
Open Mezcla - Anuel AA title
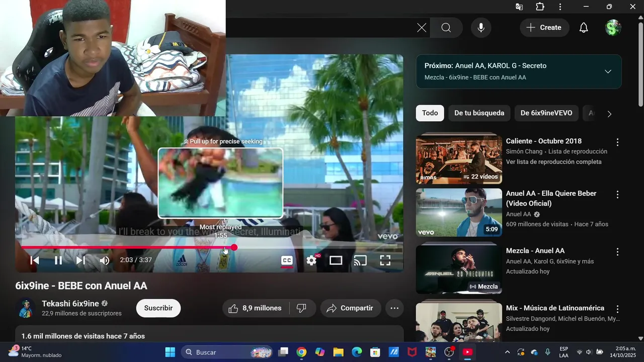tap(535, 251)
